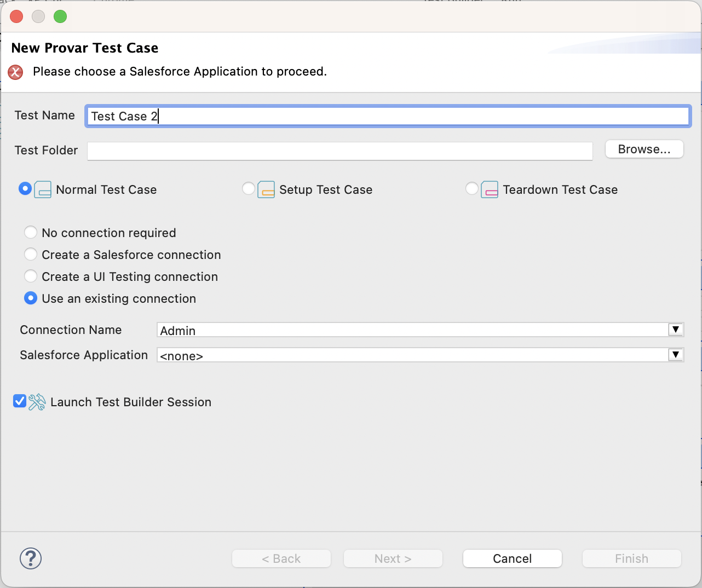702x588 pixels.
Task: Select No connection required
Action: pos(31,232)
